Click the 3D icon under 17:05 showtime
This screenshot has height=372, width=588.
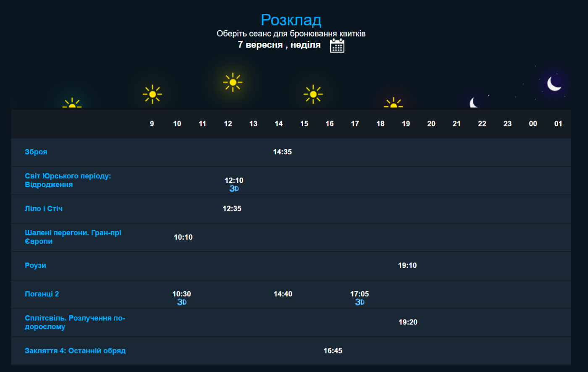tap(360, 302)
